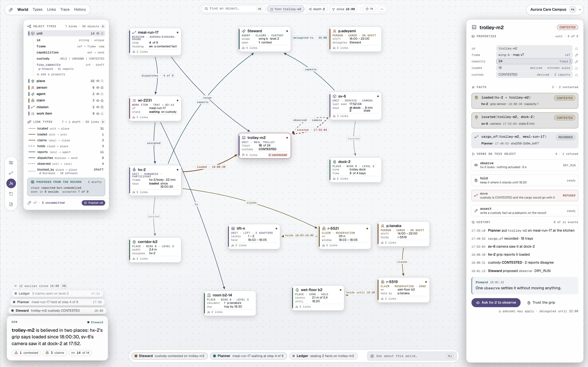Click the Find an object search field
Screen dimensions: 588x367
233,9
